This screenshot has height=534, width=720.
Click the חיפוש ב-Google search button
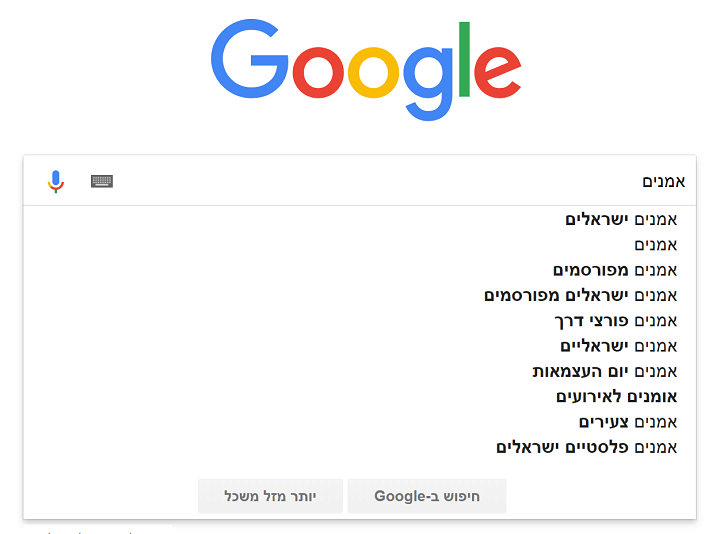pos(427,496)
